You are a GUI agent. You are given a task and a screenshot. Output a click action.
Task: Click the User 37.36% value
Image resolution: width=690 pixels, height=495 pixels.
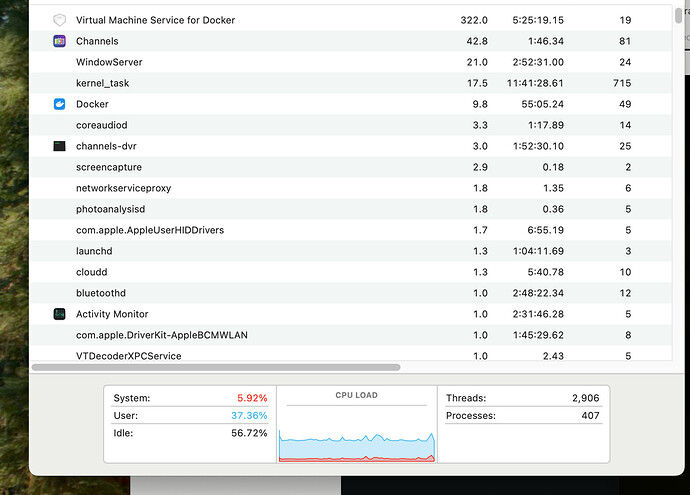(249, 415)
